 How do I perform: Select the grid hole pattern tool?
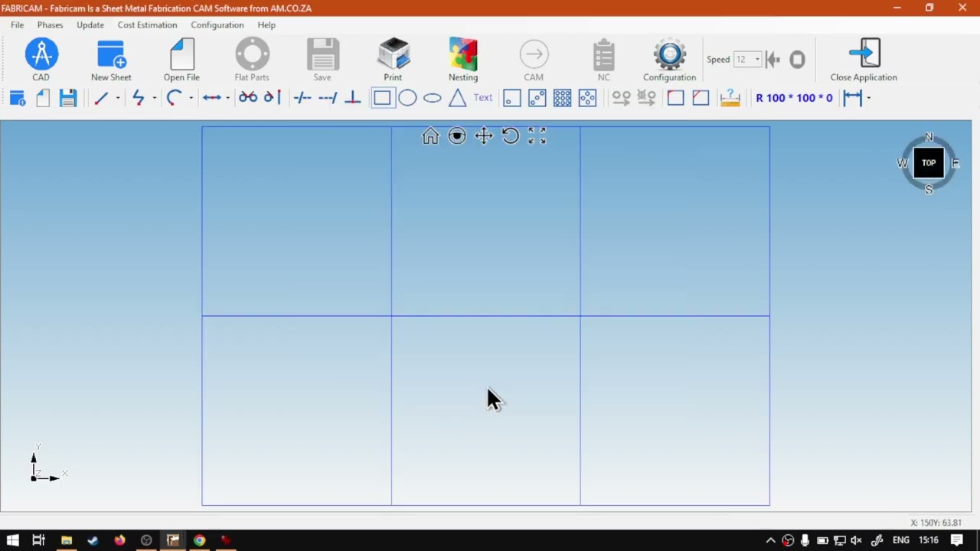pos(563,98)
